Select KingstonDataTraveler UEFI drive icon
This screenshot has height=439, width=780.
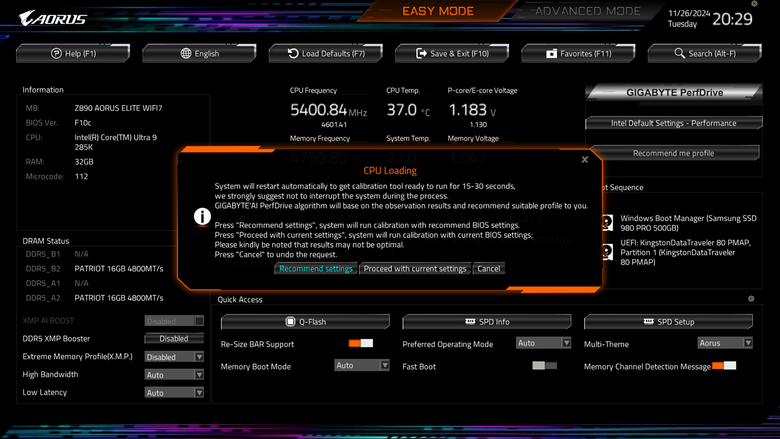click(x=607, y=252)
